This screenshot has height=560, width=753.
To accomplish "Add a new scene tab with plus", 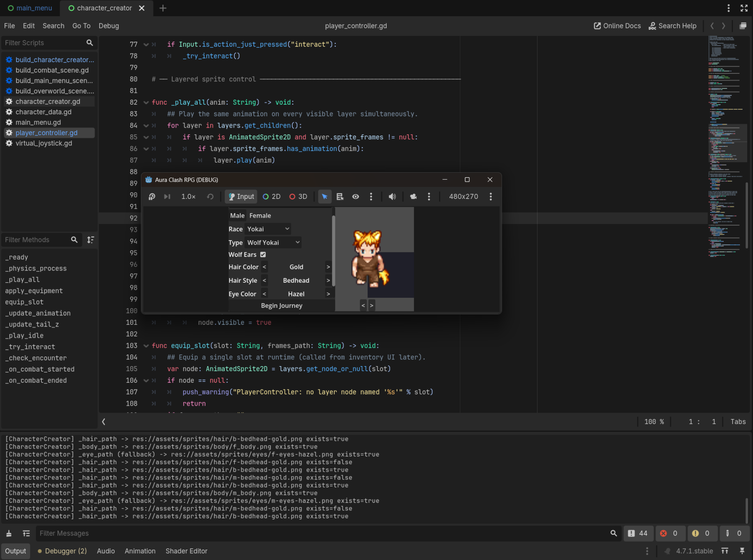I will tap(163, 8).
